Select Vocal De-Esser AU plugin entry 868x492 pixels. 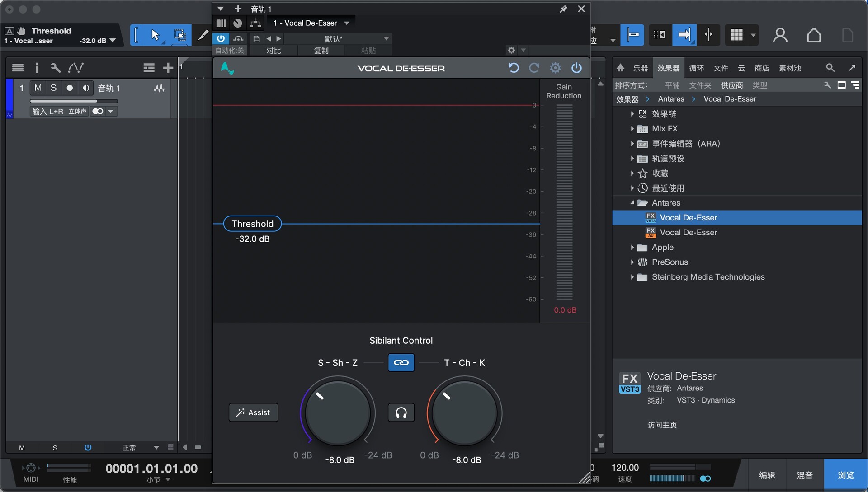[x=688, y=233]
